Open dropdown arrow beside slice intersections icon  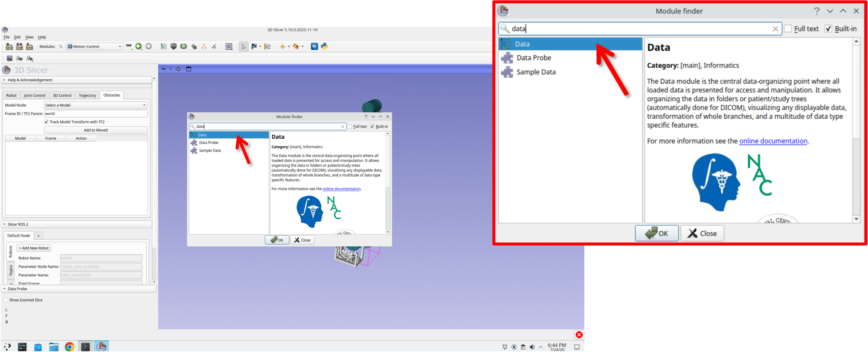(x=303, y=46)
